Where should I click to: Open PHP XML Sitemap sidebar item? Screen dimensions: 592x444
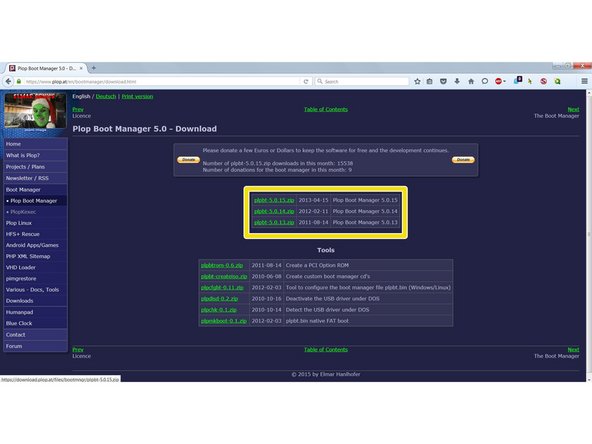coord(35,256)
